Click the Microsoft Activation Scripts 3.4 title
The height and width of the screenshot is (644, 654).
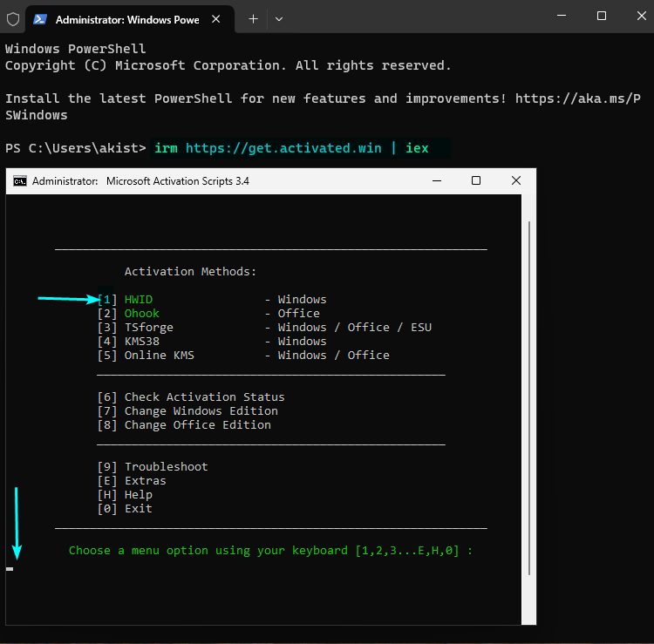click(x=178, y=181)
